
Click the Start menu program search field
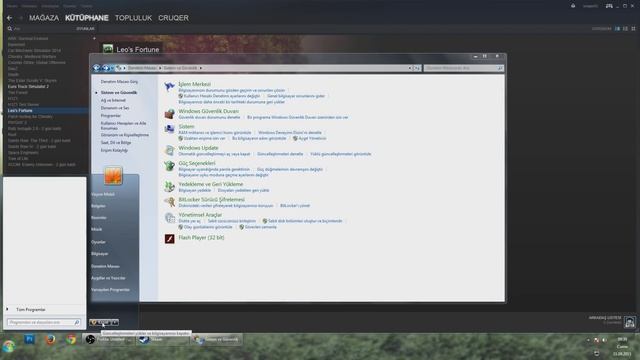pyautogui.click(x=43, y=322)
